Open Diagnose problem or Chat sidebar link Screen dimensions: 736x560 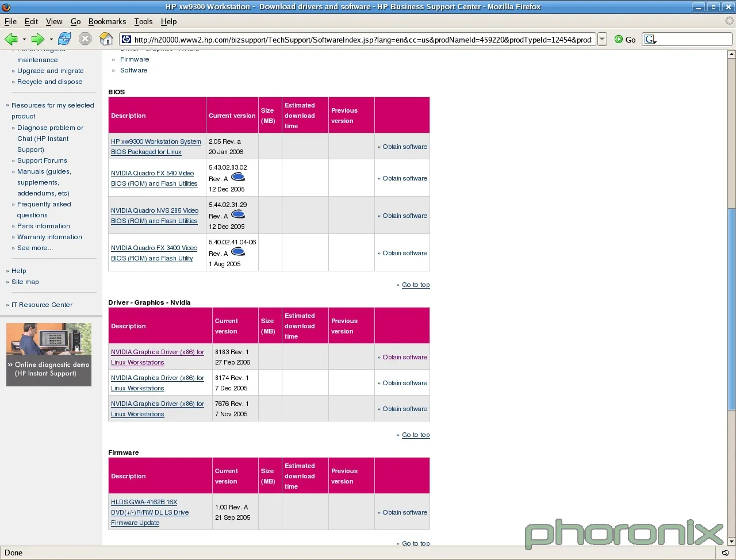pyautogui.click(x=50, y=139)
